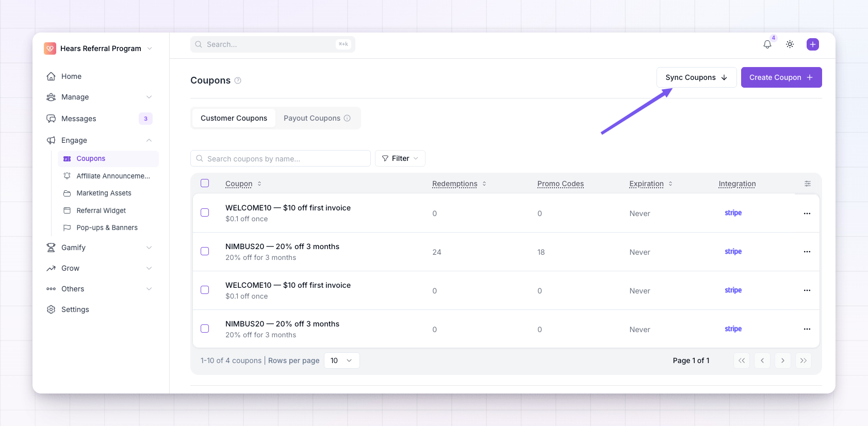Click Stripe logo in NIMBUS20 24-redemptions row
The image size is (868, 426).
733,252
